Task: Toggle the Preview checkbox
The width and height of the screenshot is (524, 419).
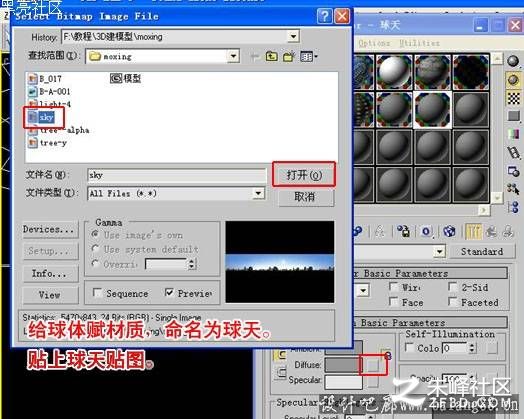Action: click(x=169, y=293)
